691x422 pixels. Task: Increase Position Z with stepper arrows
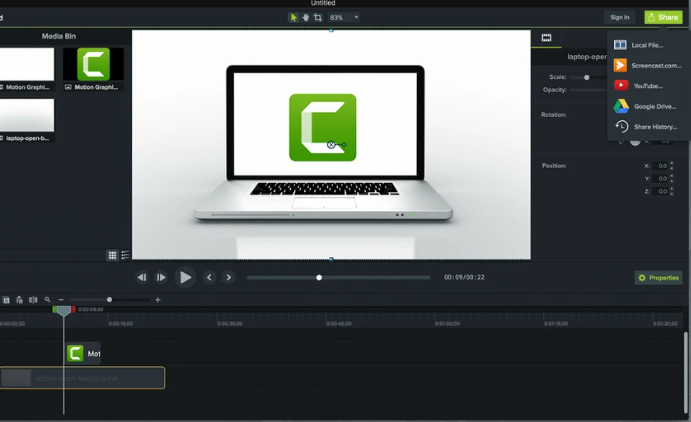click(672, 189)
